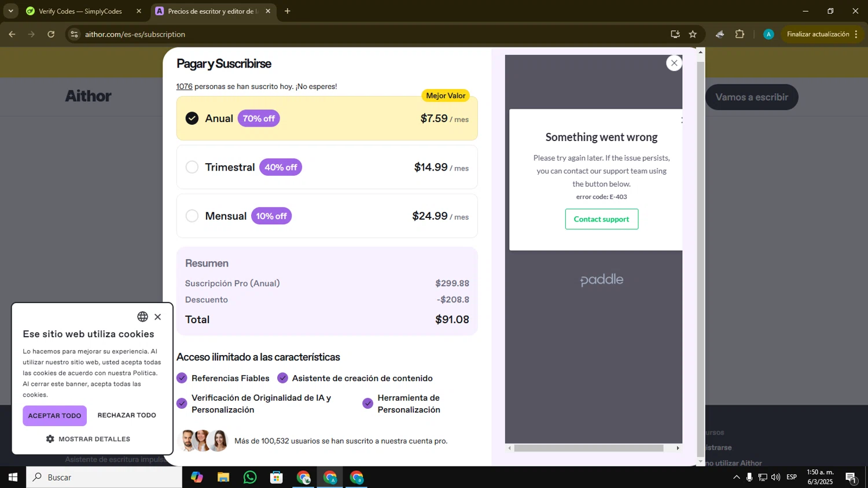Open Microsoft Store from taskbar

[277, 478]
